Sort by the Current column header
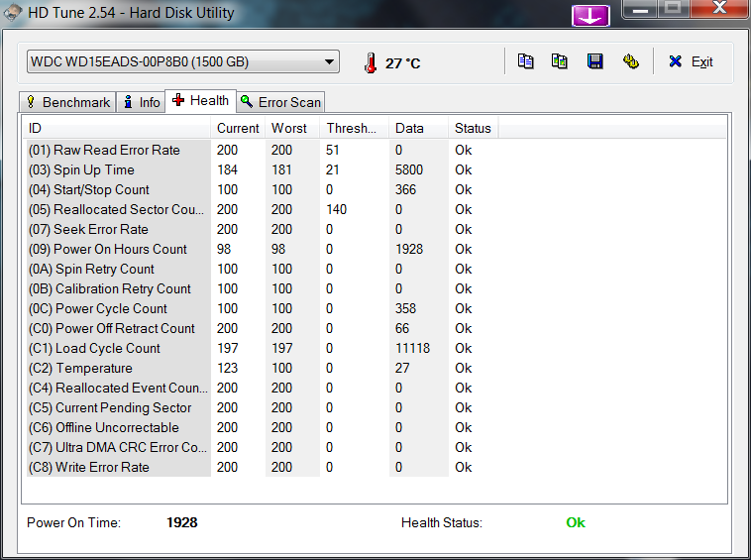Screen dimensions: 751x560 [x=238, y=129]
